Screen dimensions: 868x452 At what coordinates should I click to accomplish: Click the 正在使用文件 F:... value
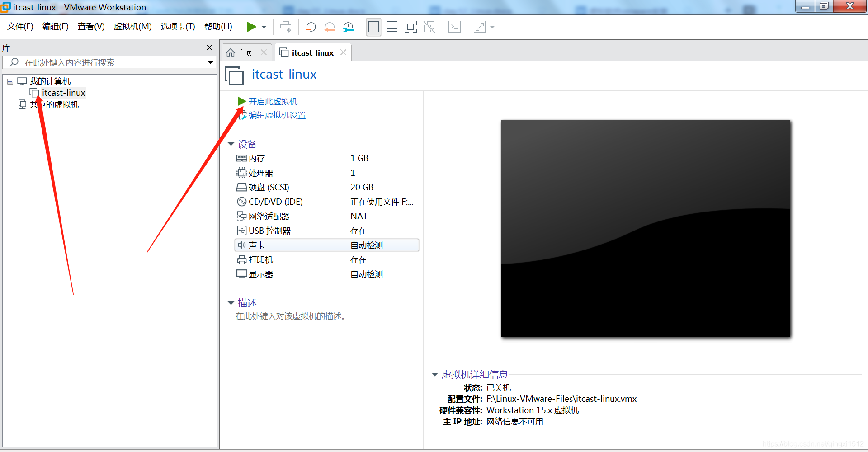click(x=382, y=202)
